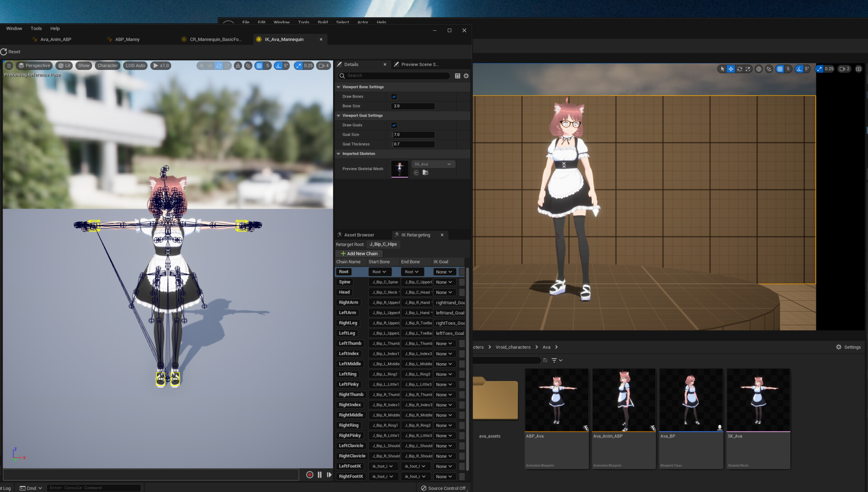Select the Scale tool in the right viewport
The width and height of the screenshot is (868, 492).
point(748,69)
